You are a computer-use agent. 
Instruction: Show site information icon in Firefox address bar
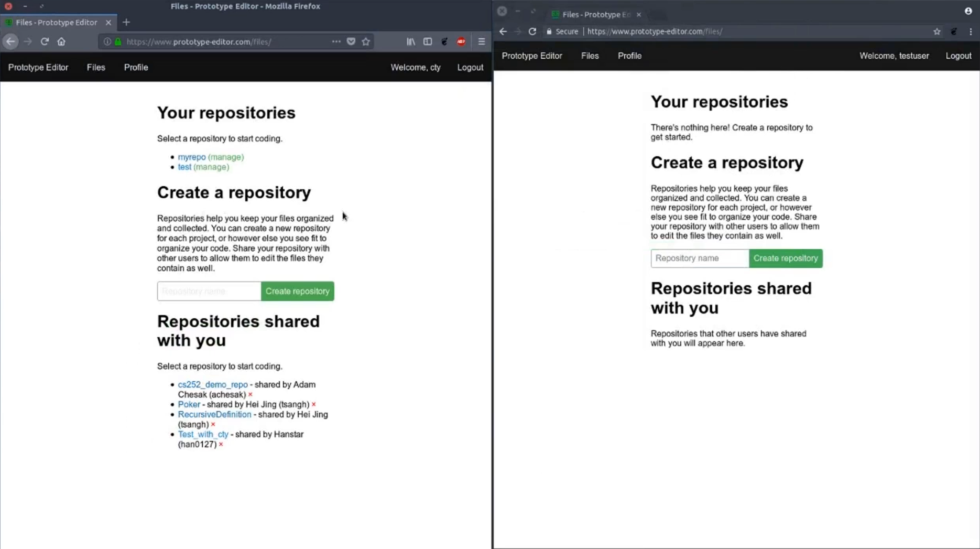click(107, 41)
